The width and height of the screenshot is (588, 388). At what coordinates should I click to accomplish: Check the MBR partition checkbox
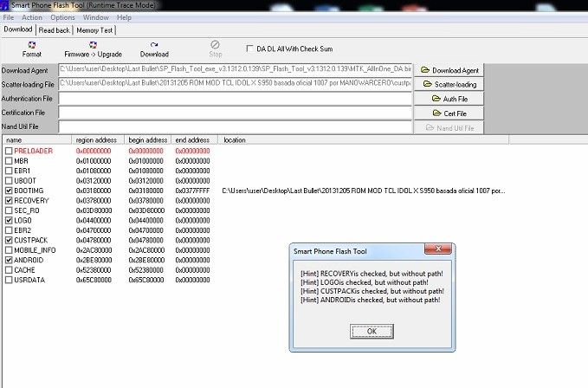(x=9, y=161)
